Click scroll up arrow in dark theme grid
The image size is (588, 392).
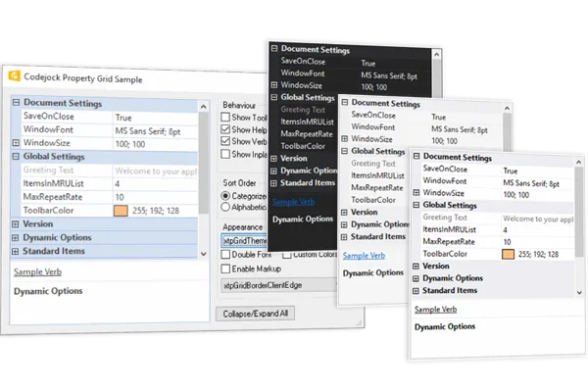tap(436, 55)
